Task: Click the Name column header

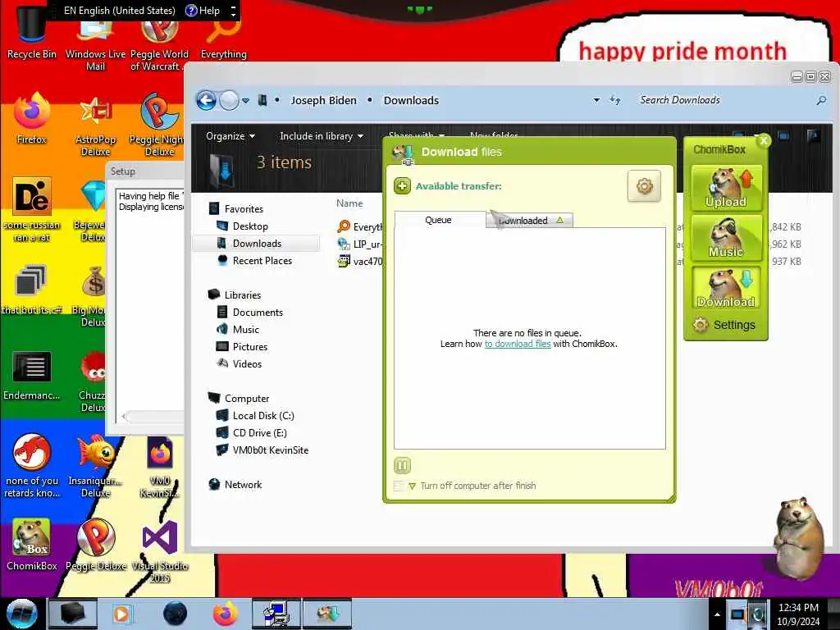Action: (x=349, y=203)
